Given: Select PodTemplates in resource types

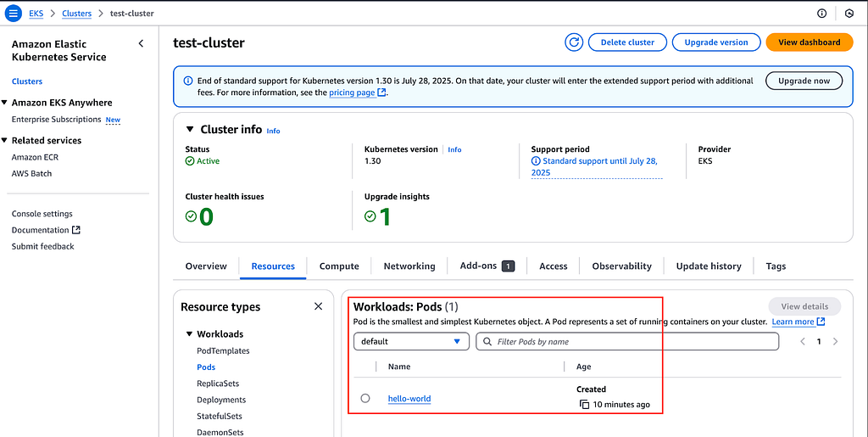Looking at the screenshot, I should coord(223,350).
